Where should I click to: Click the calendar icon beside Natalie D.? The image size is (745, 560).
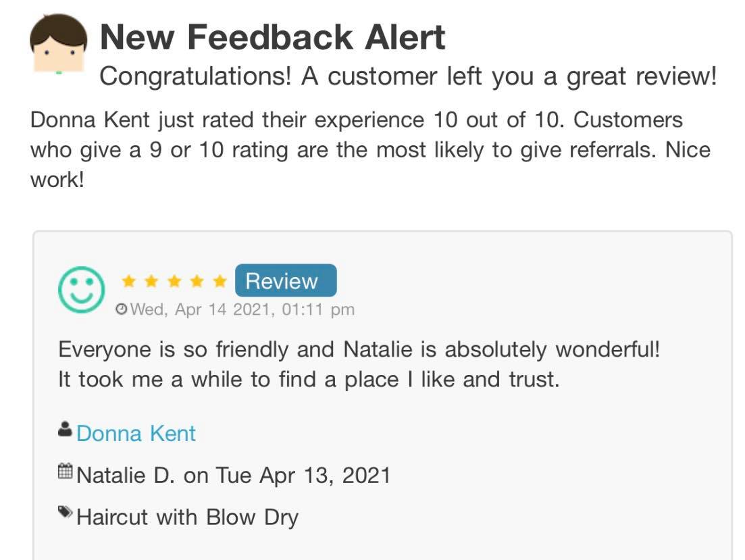pos(66,472)
